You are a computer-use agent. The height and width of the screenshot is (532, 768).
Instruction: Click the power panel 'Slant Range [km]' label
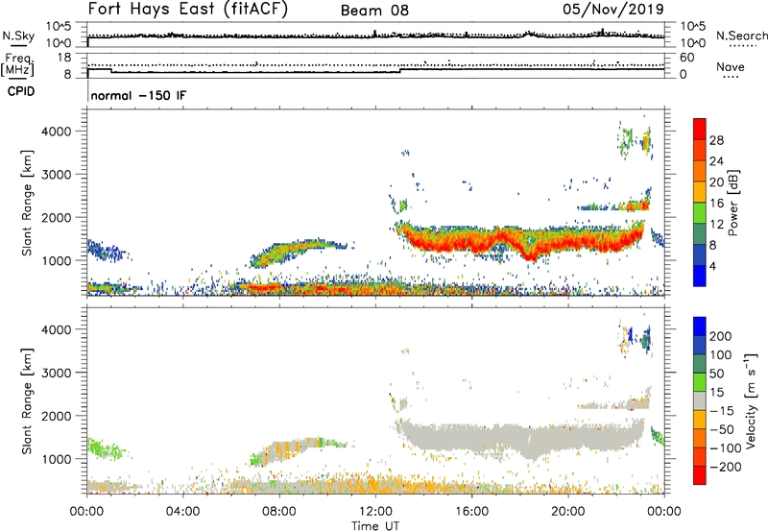tap(27, 203)
